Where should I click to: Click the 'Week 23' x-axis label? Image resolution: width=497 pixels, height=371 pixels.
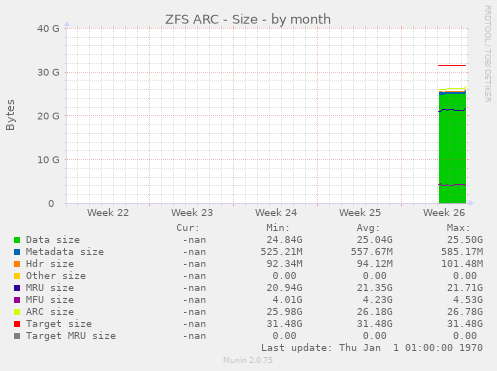pyautogui.click(x=192, y=213)
